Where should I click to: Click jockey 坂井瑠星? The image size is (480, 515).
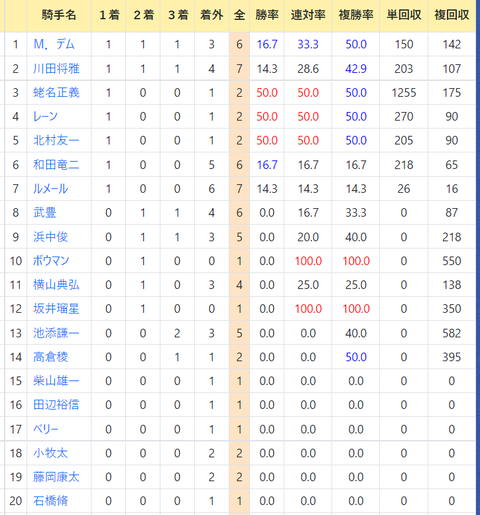56,309
